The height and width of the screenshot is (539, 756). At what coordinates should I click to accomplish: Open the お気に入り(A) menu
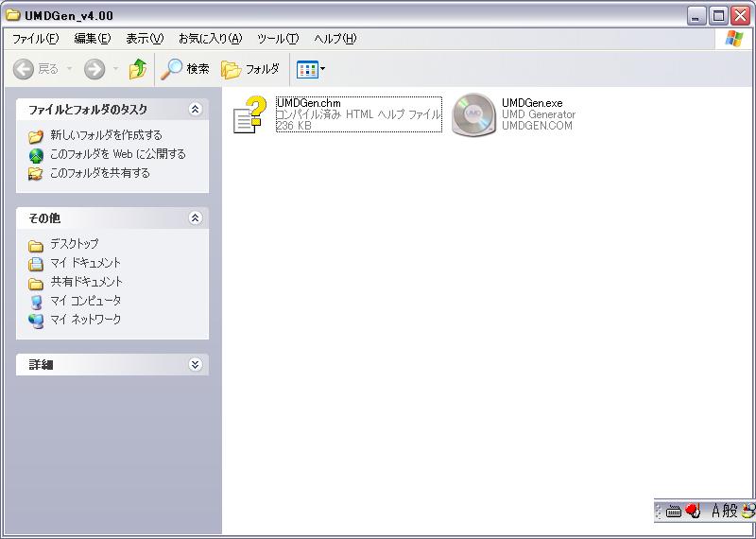[210, 39]
